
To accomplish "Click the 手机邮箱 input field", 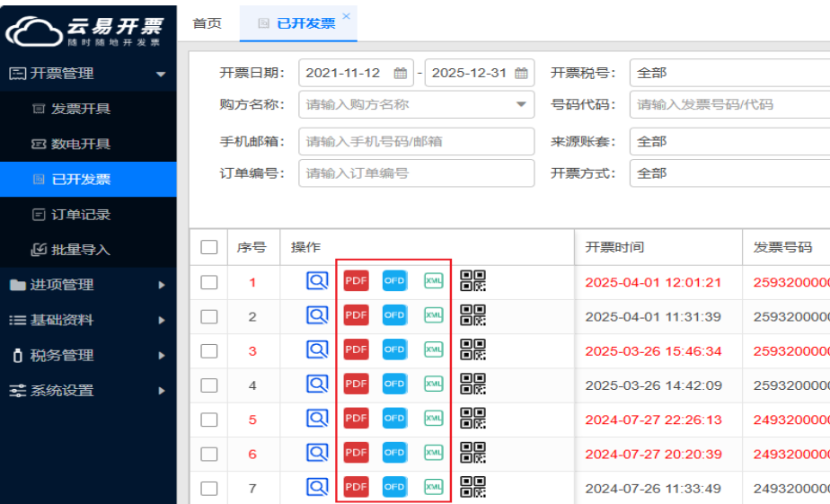I will 416,141.
